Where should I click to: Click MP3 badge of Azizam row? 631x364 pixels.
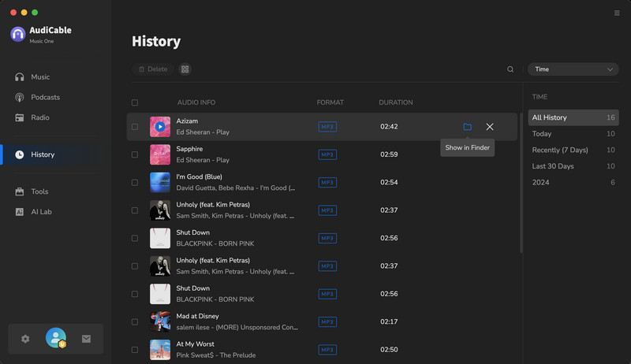[327, 127]
